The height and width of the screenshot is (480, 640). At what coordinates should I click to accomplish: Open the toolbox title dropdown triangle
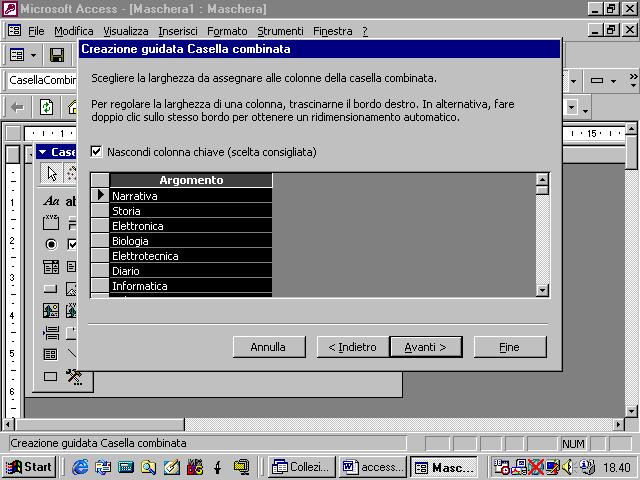42,152
